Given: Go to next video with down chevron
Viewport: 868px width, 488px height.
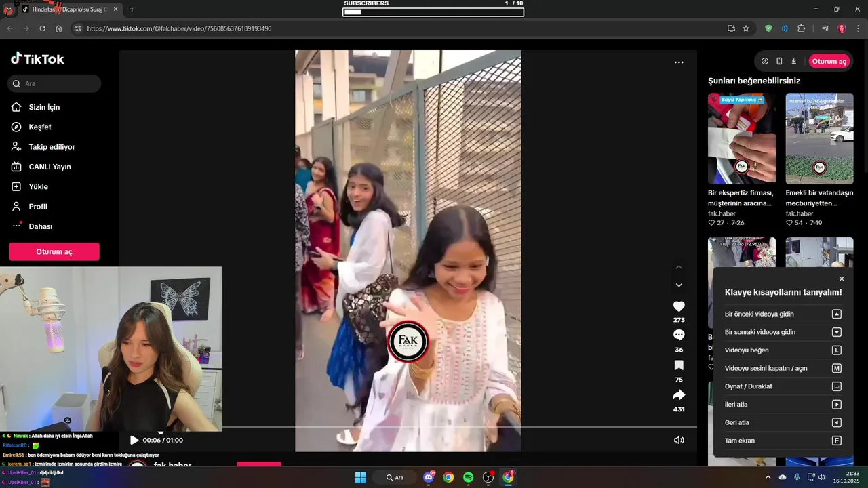Looking at the screenshot, I should pyautogui.click(x=679, y=285).
